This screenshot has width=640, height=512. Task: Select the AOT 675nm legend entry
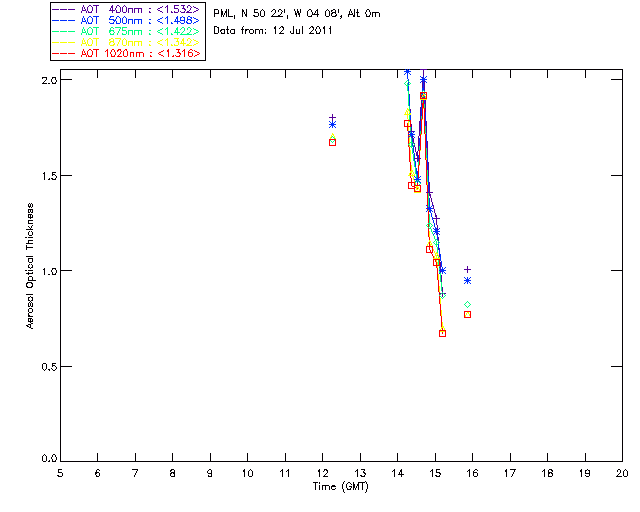127,31
